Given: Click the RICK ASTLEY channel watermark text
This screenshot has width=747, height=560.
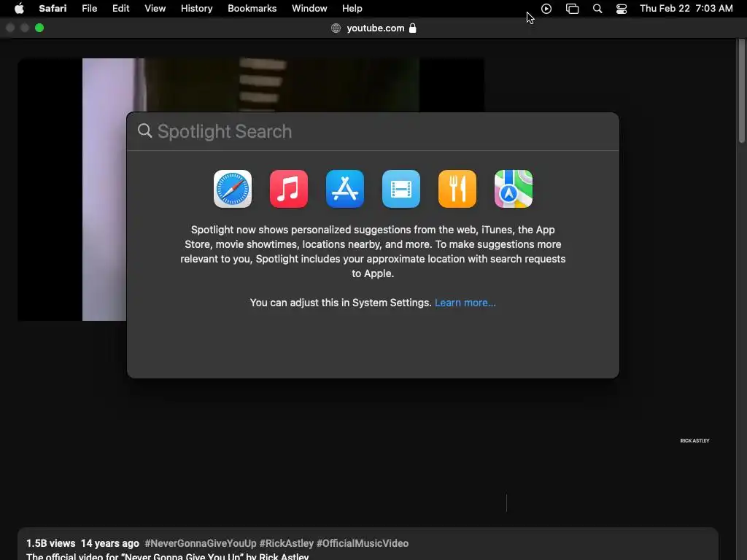Looking at the screenshot, I should (x=694, y=441).
